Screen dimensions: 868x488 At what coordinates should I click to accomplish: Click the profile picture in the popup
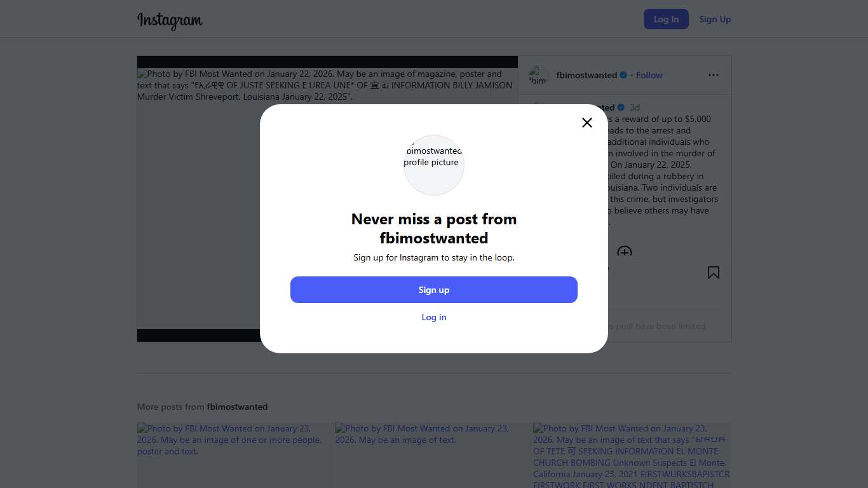(x=434, y=165)
